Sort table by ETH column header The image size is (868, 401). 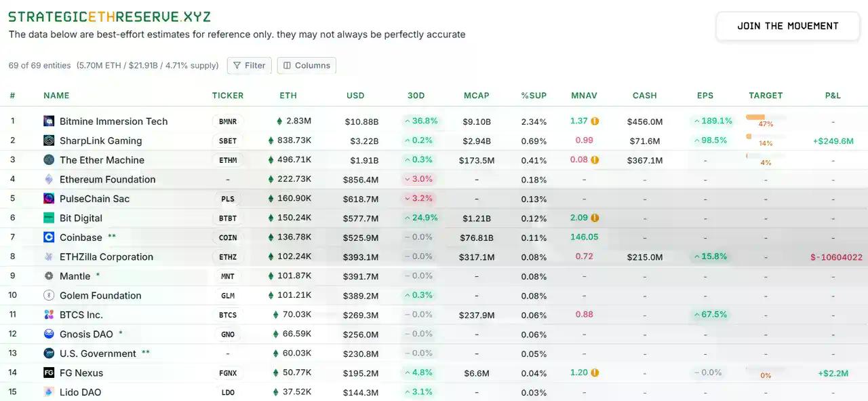click(288, 96)
